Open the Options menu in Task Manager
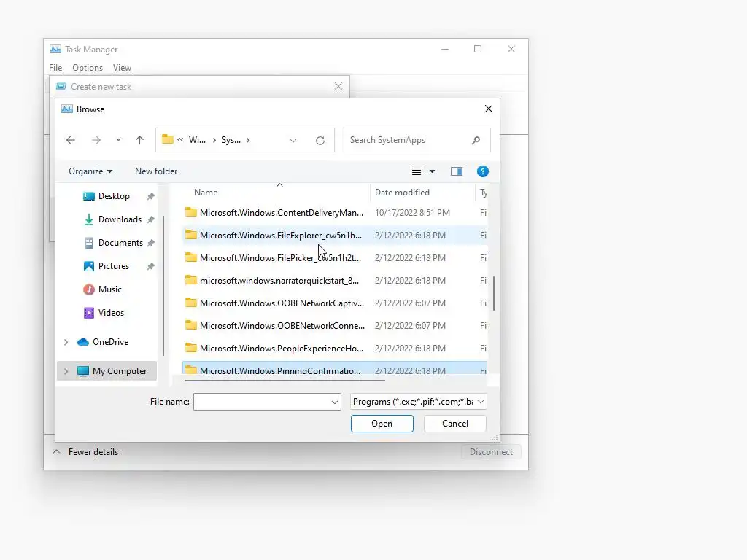The image size is (747, 560). tap(88, 68)
